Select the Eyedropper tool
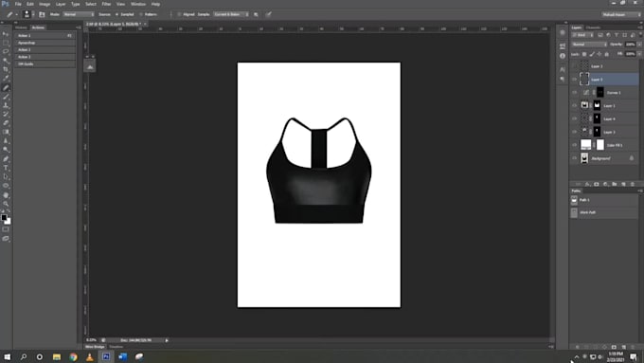The image size is (644, 363). pos(6,78)
